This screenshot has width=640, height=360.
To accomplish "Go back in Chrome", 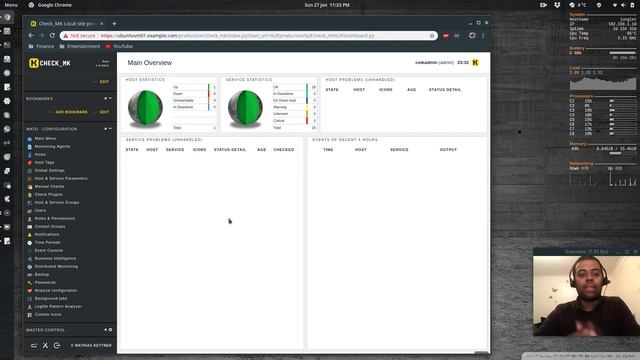I will tap(31, 36).
